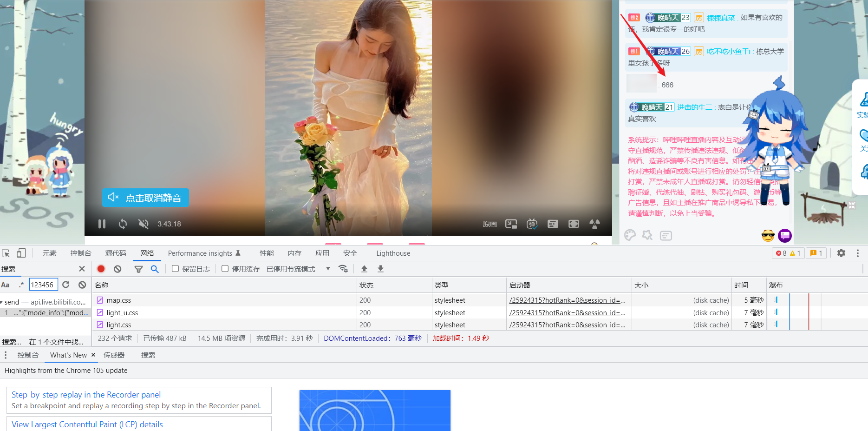Viewport: 868px width, 431px height.
Task: Open the drawer more options menu
Action: tap(6, 355)
